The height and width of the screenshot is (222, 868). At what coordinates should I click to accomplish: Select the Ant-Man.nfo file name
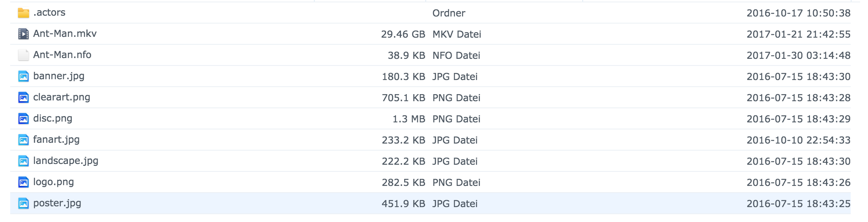click(62, 55)
